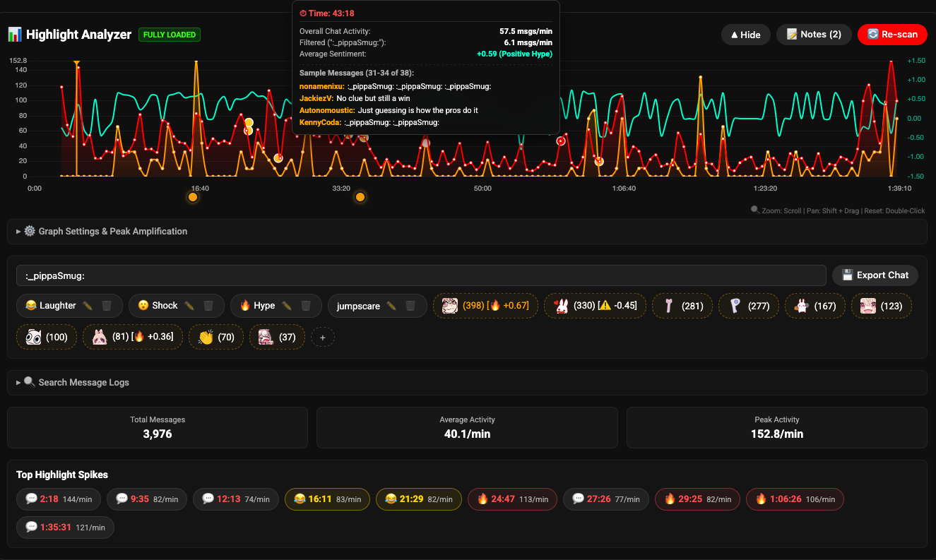Viewport: 936px width, 560px height.
Task: Export the chat with Export Chat button
Action: coord(875,275)
